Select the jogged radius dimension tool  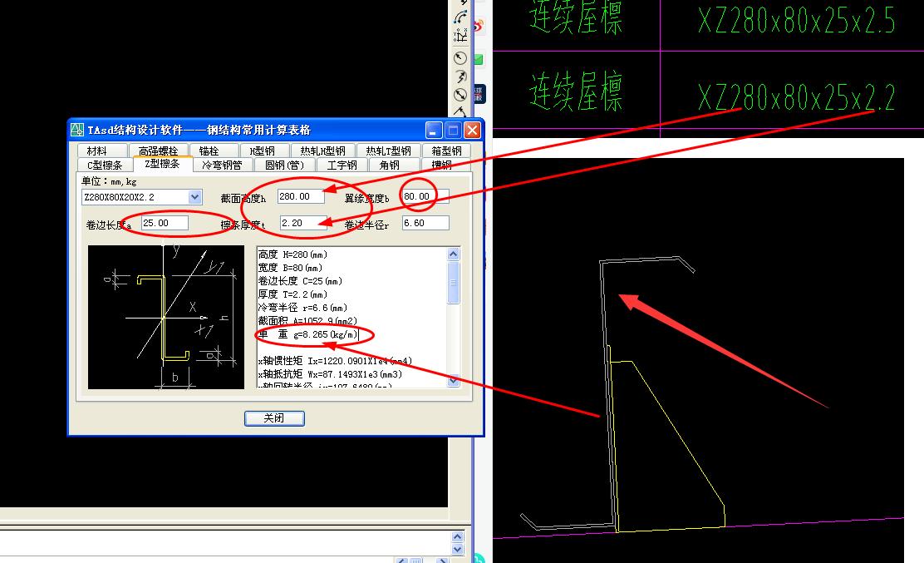(x=460, y=76)
